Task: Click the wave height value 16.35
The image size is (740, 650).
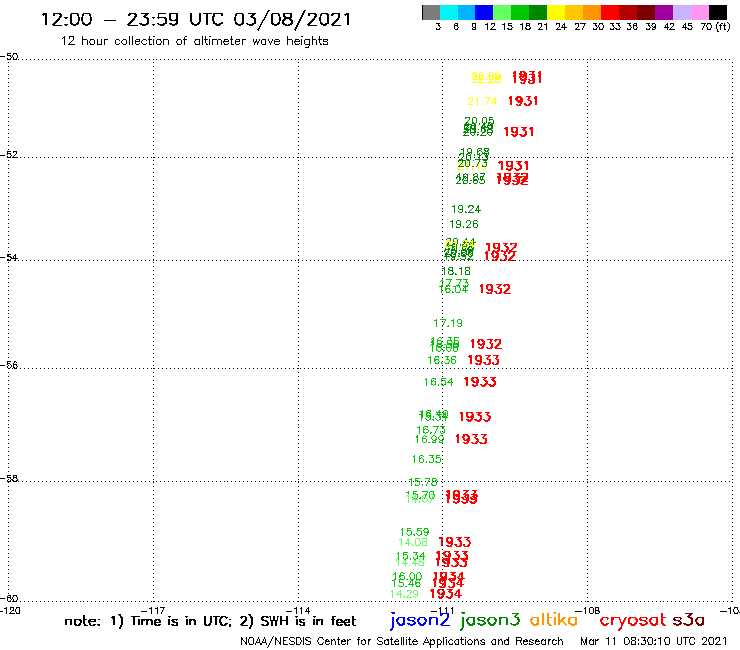Action: tap(427, 459)
